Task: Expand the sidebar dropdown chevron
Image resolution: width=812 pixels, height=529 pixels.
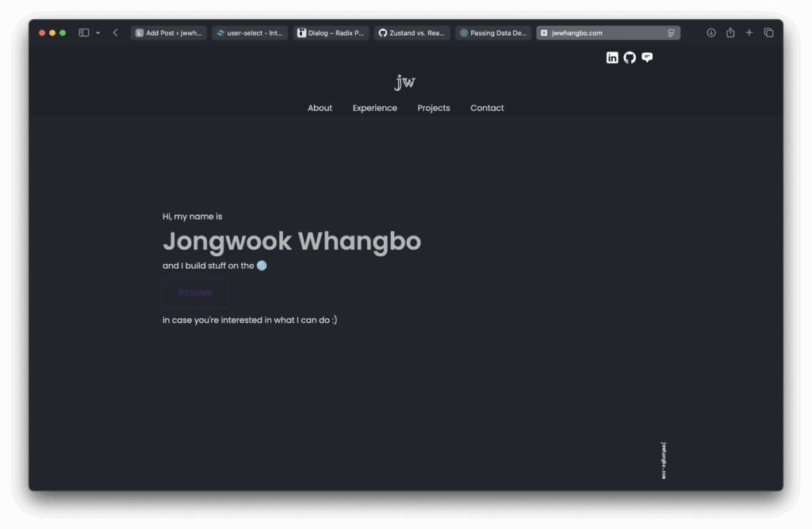Action: (98, 33)
